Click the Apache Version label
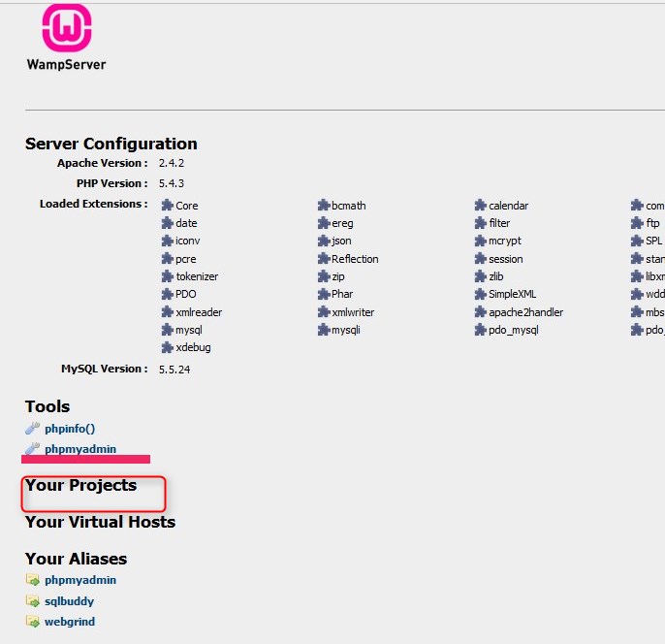The image size is (665, 644). pyautogui.click(x=103, y=163)
